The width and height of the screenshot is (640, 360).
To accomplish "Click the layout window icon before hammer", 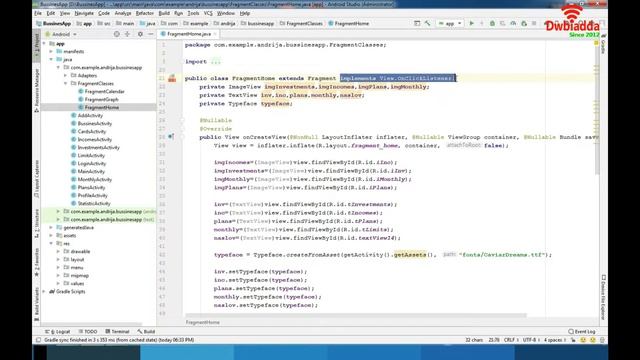I will (x=417, y=24).
